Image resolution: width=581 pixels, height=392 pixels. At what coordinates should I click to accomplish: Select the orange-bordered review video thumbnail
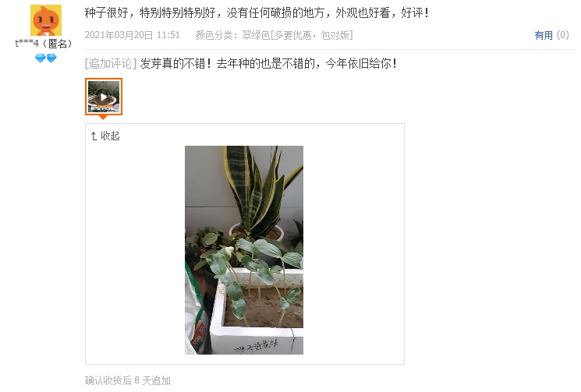click(104, 97)
